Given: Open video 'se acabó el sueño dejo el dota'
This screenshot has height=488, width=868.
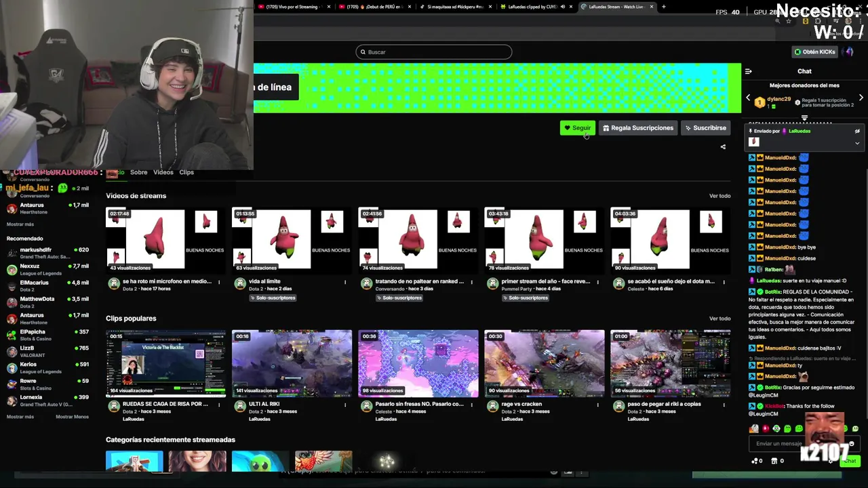Looking at the screenshot, I should 670,240.
